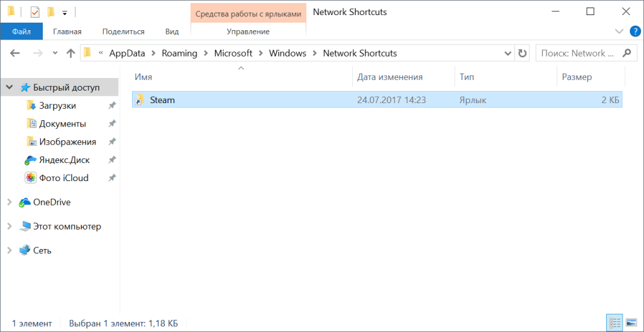Image resolution: width=644 pixels, height=332 pixels.
Task: Open recent locations dropdown arrow
Action: click(55, 53)
